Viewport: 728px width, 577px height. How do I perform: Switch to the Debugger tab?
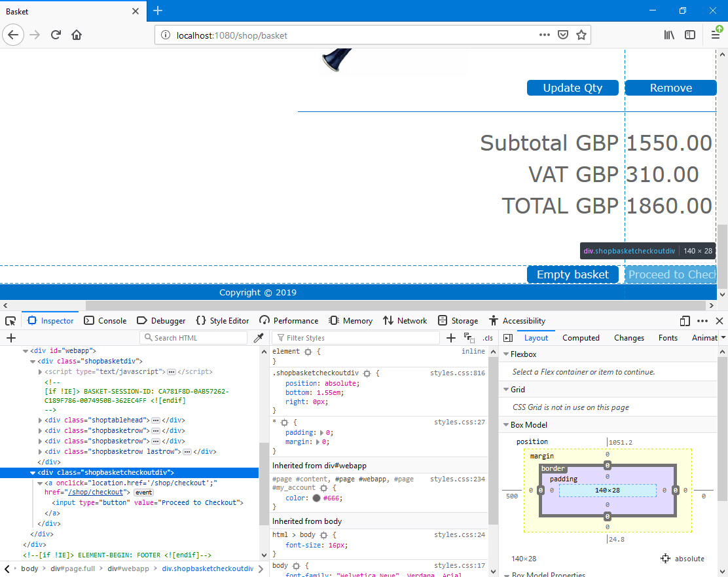pyautogui.click(x=161, y=321)
